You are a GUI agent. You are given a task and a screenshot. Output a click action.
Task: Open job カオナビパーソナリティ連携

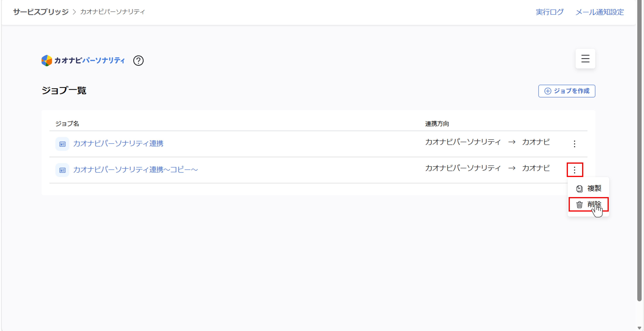(x=118, y=143)
